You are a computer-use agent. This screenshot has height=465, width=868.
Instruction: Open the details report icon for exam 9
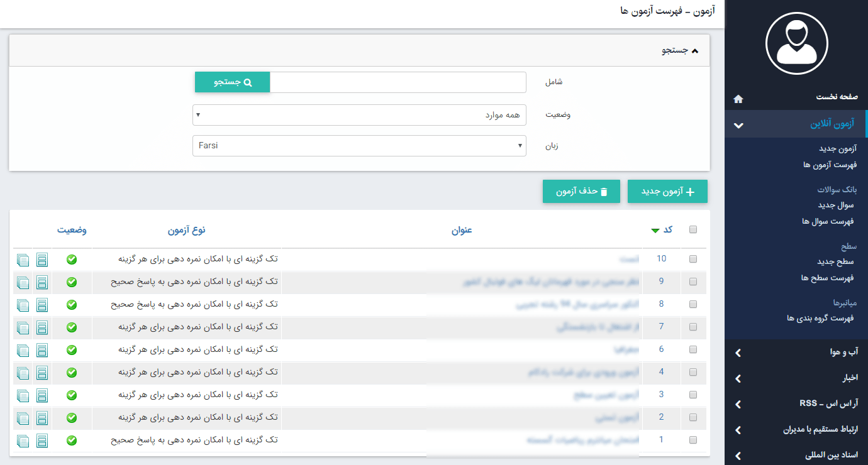pyautogui.click(x=42, y=282)
